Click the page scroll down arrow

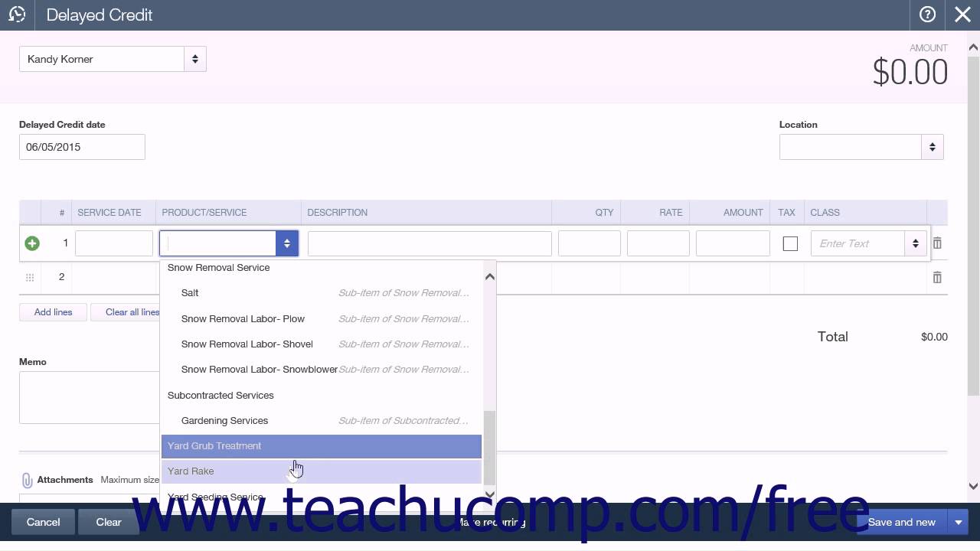973,486
